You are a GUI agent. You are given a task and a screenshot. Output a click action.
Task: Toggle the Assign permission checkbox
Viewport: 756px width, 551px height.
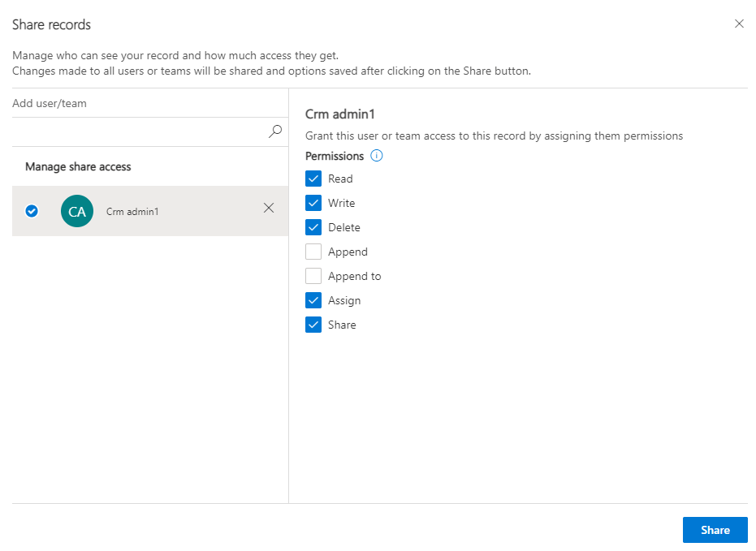click(x=313, y=300)
